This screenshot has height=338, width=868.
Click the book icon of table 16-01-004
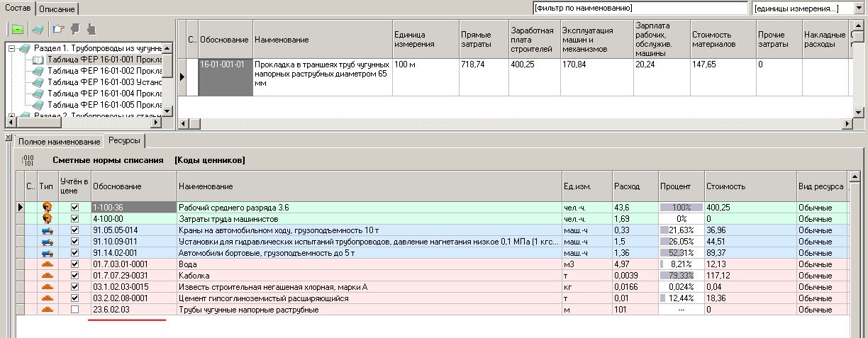[38, 94]
